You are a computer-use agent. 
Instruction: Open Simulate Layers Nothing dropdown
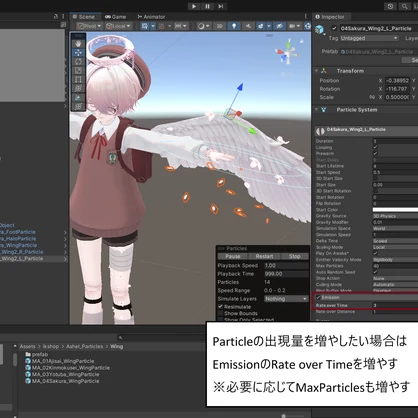pos(286,299)
